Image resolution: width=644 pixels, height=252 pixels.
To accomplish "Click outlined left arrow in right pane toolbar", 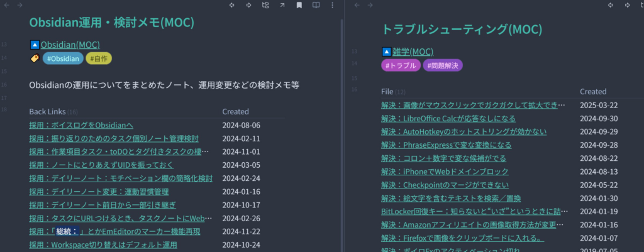I will coord(609,6).
